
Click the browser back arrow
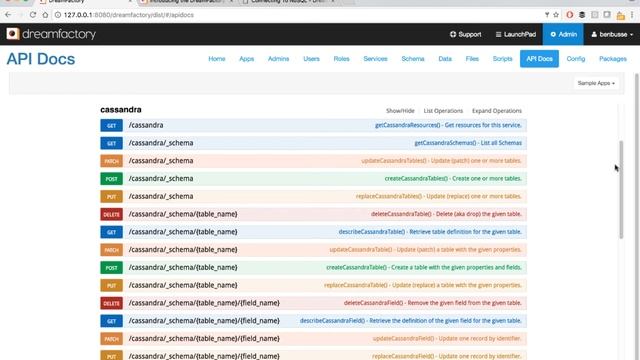pyautogui.click(x=8, y=15)
